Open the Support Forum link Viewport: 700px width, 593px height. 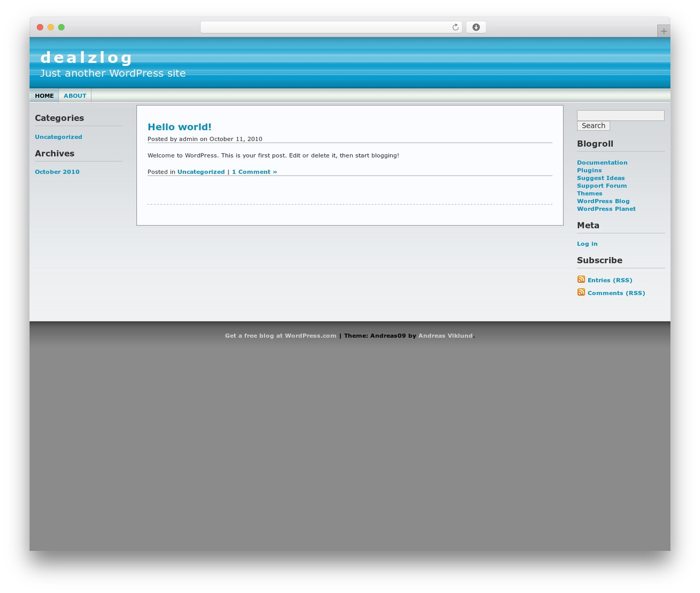click(x=602, y=185)
